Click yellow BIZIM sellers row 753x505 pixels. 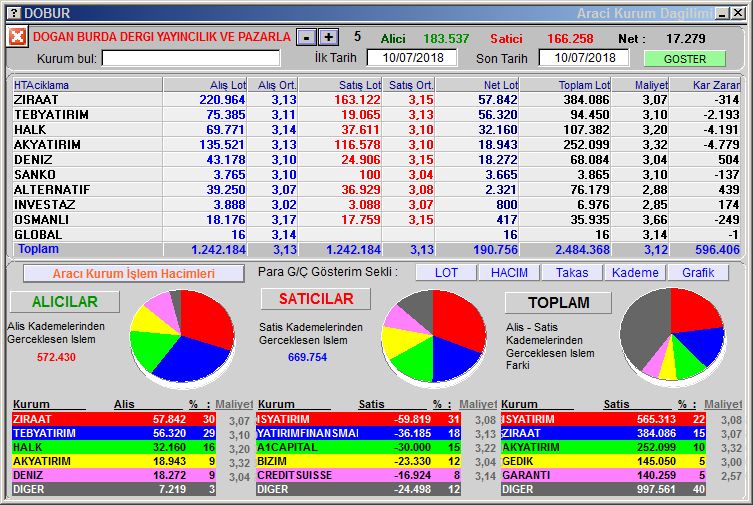358,461
